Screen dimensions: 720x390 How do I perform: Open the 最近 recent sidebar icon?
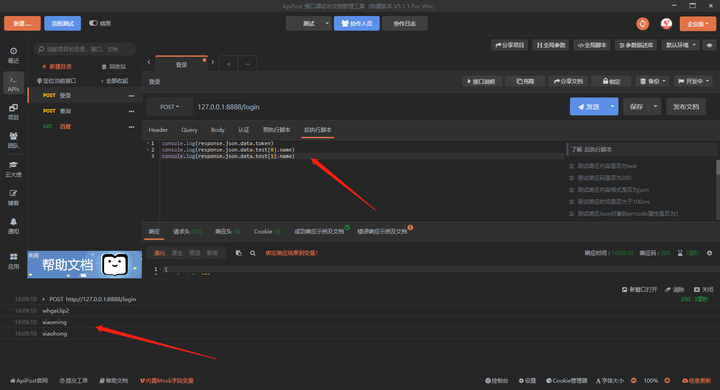13,55
